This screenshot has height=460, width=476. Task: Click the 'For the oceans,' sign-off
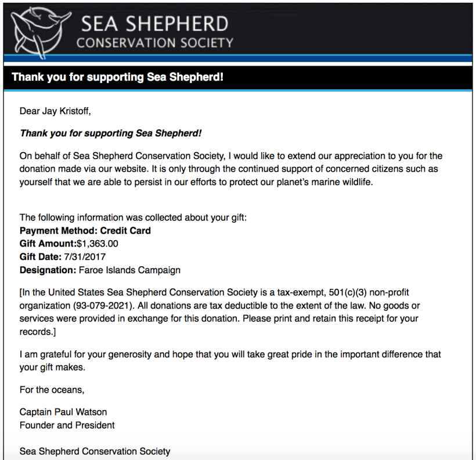tap(52, 389)
